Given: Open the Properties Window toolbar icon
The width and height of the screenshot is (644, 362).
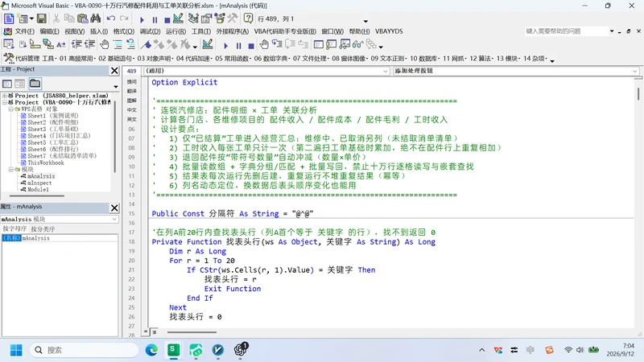Looking at the screenshot, I should coord(206,19).
